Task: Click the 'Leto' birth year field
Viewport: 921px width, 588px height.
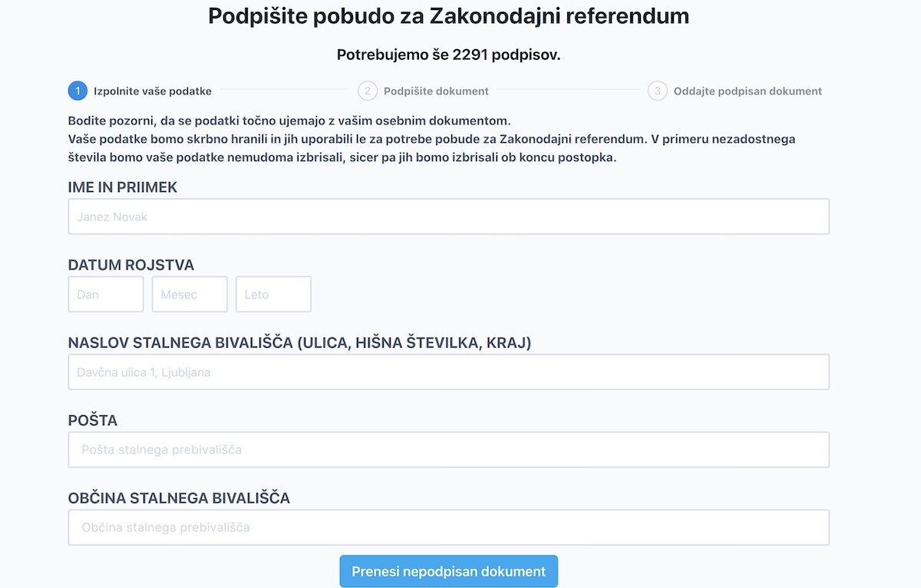Action: point(273,295)
